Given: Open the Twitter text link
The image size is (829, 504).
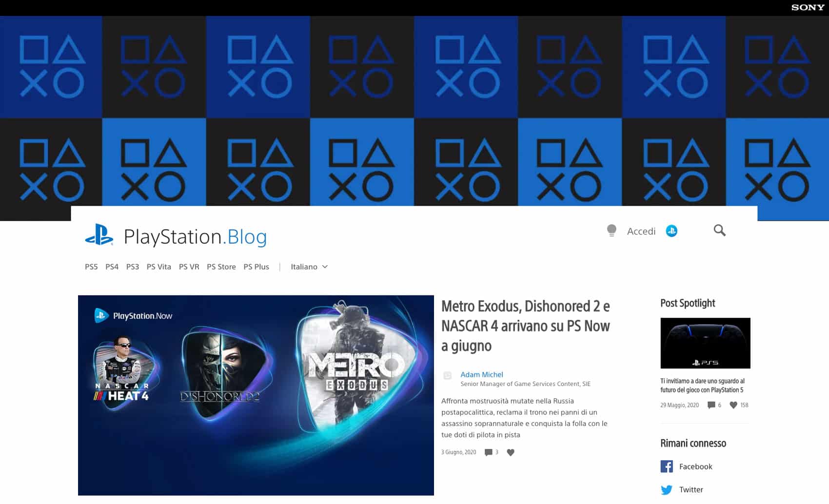Looking at the screenshot, I should (x=691, y=489).
